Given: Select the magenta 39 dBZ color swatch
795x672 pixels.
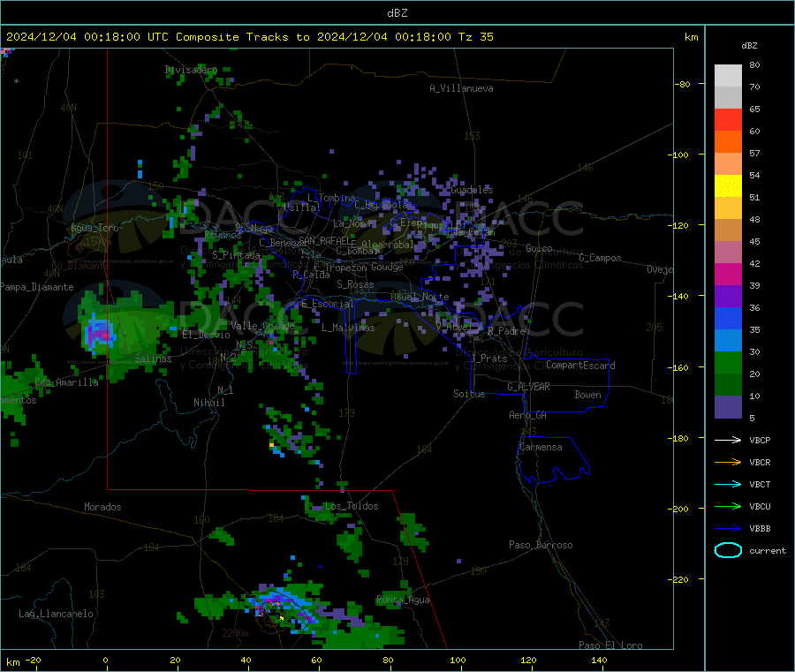Looking at the screenshot, I should 728,274.
